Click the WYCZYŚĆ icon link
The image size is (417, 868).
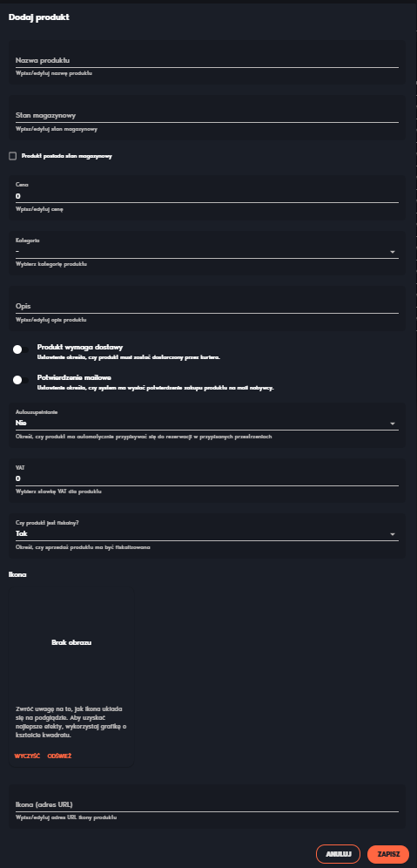click(x=27, y=756)
